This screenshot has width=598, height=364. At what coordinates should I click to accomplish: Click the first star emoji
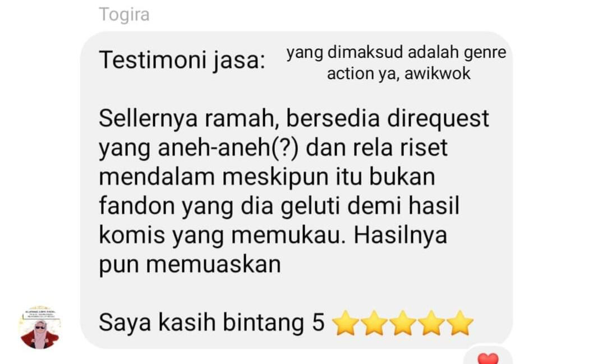(346, 323)
